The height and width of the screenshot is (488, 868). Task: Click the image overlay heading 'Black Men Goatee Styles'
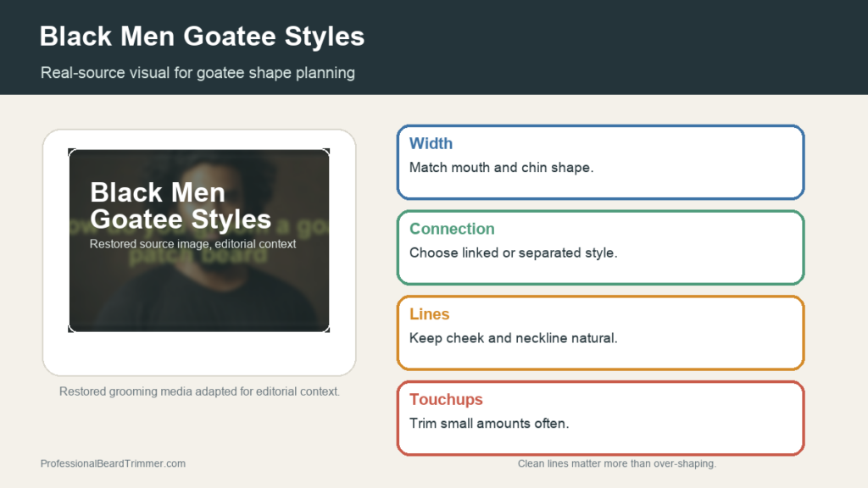pos(181,206)
